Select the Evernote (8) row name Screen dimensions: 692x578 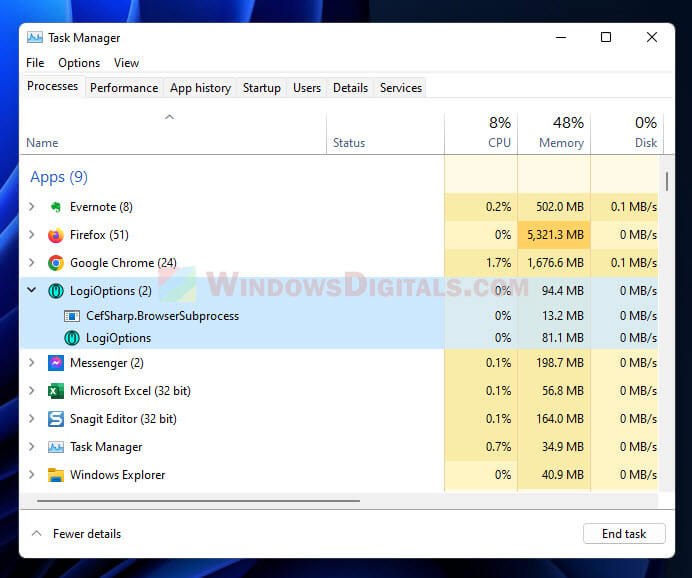tap(101, 207)
